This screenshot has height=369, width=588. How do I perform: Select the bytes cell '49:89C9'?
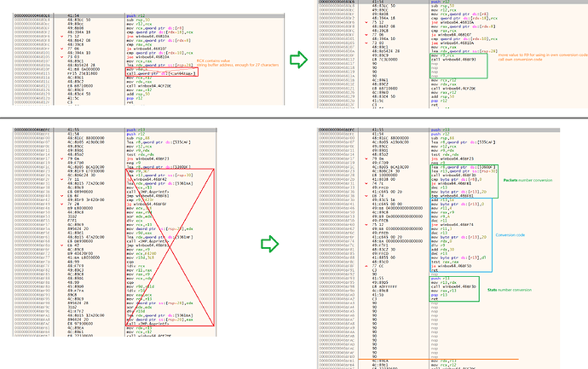(x=379, y=55)
